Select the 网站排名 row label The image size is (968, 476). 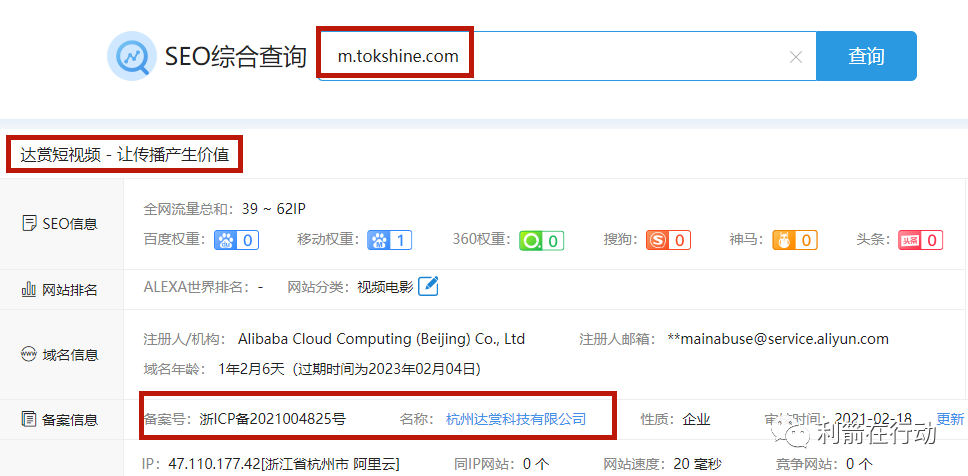click(x=60, y=290)
